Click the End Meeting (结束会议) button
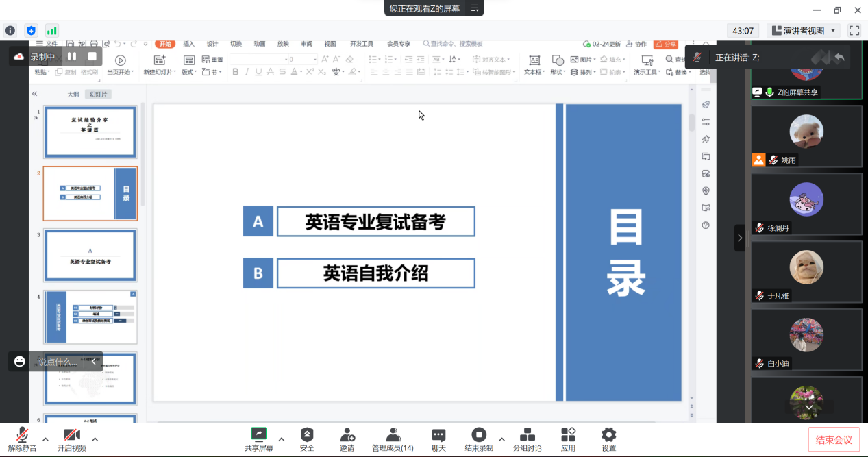868x457 pixels. pyautogui.click(x=833, y=439)
